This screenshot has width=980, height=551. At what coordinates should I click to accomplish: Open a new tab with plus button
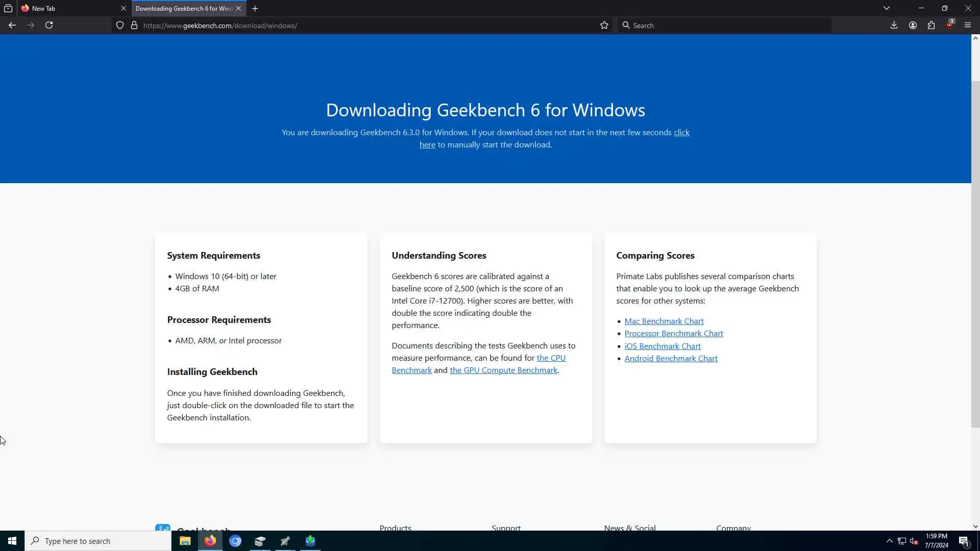click(x=255, y=8)
